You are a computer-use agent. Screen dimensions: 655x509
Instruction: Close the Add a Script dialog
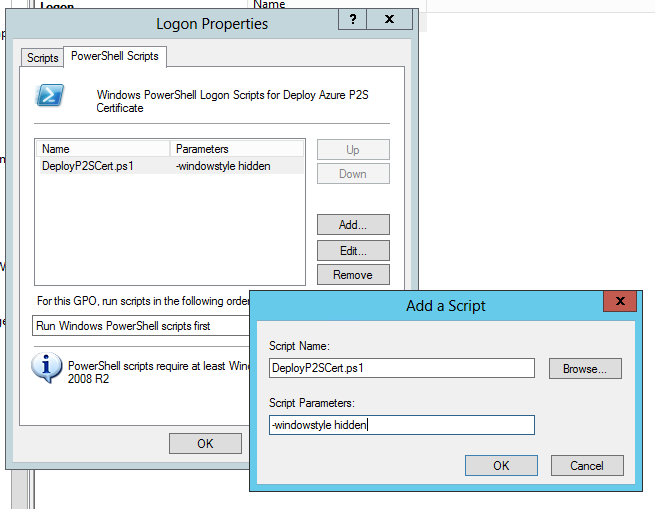pyautogui.click(x=620, y=301)
